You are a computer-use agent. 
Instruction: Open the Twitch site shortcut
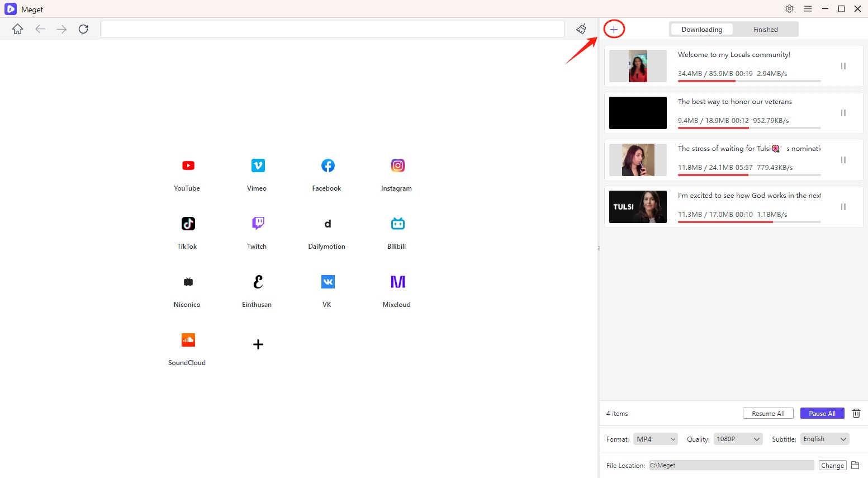[258, 224]
